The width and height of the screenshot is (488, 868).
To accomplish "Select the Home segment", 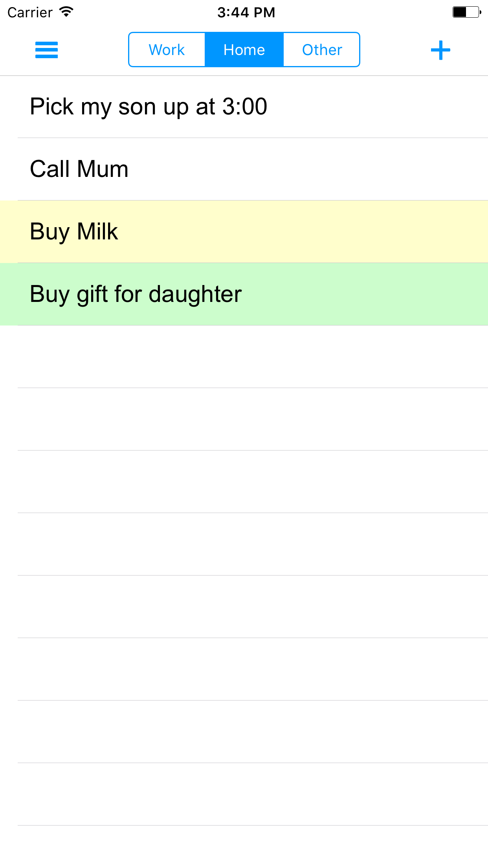I will point(244,50).
